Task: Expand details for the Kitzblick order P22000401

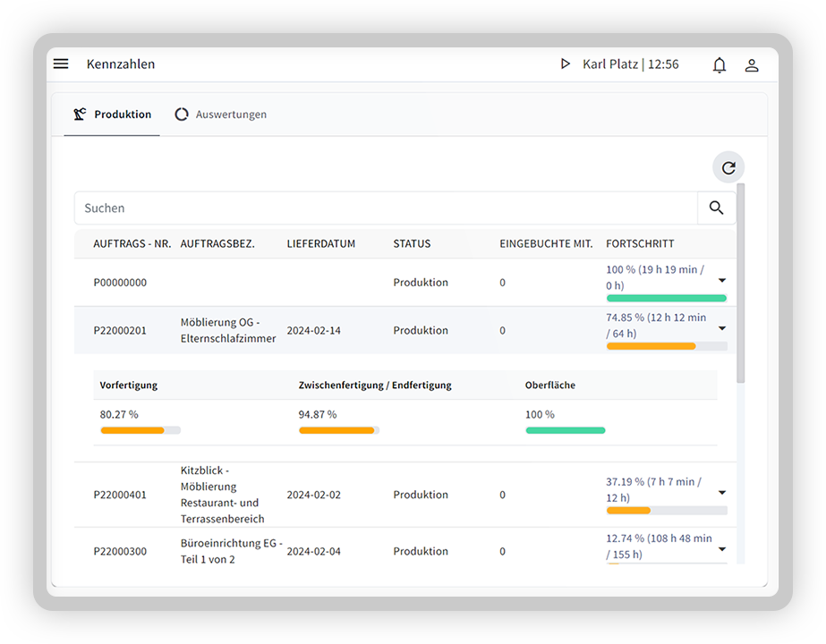Action: (722, 494)
